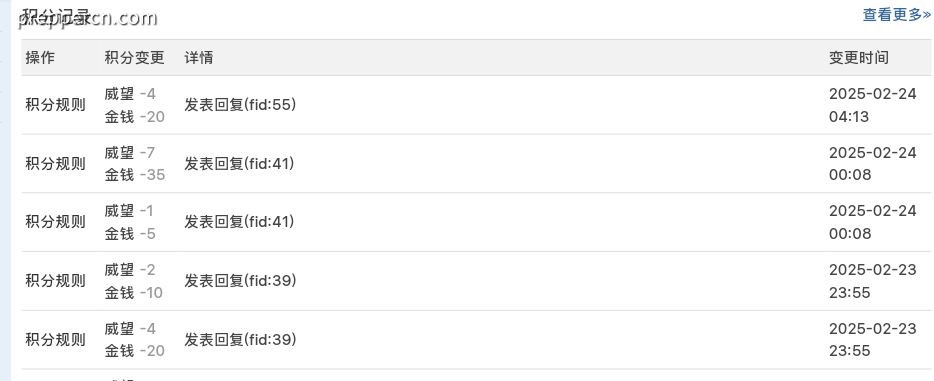This screenshot has height=381, width=934.
Task: Select the 威望 -2 entry
Action: click(x=129, y=270)
